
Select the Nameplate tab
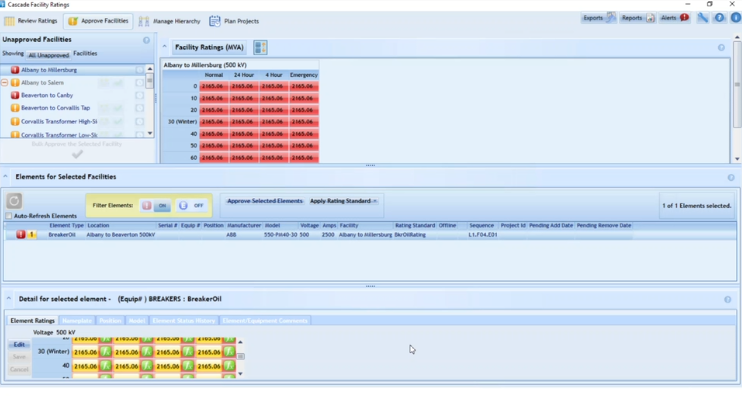(77, 321)
